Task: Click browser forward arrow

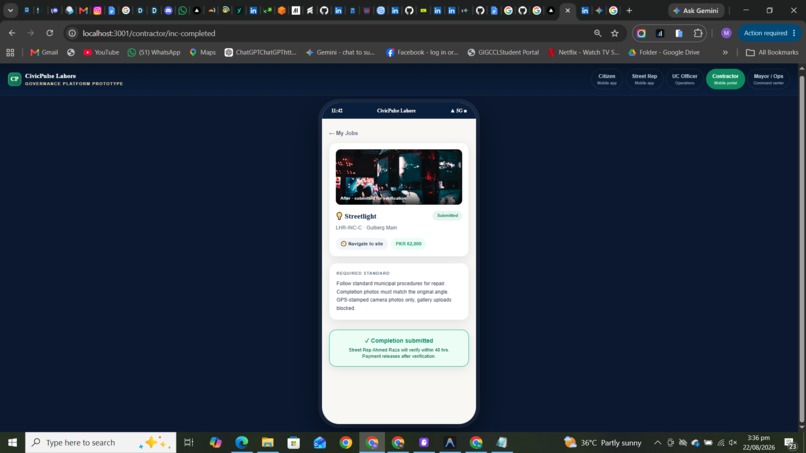Action: 31,33
